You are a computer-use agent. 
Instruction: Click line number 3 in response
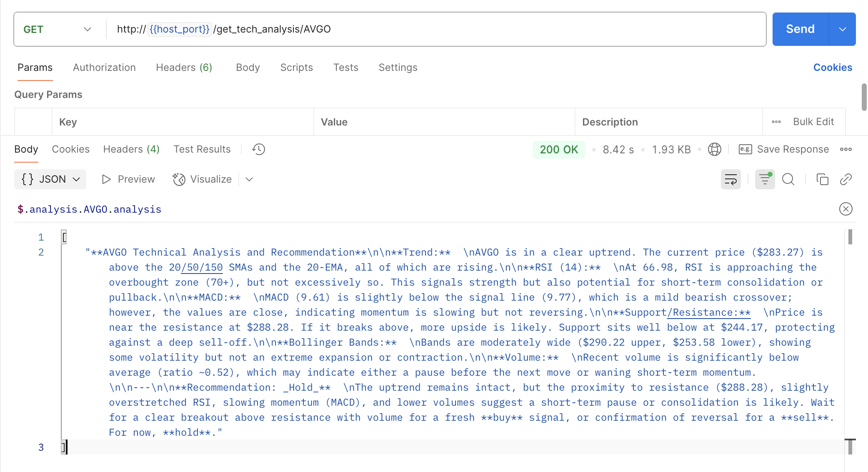click(41, 447)
